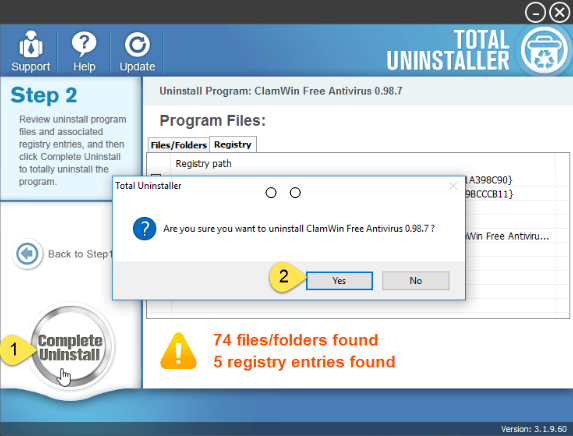The height and width of the screenshot is (436, 573).
Task: Switch to the Files/Folders tab
Action: tap(179, 145)
